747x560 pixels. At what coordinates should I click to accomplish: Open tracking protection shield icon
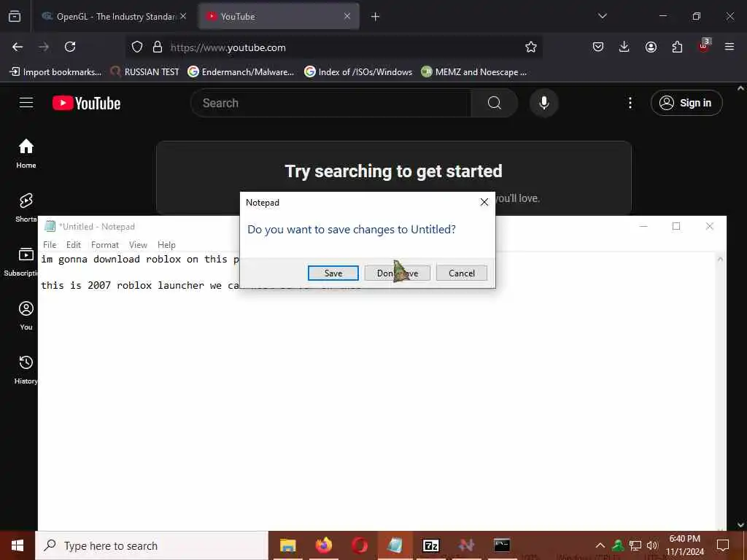[x=137, y=47]
